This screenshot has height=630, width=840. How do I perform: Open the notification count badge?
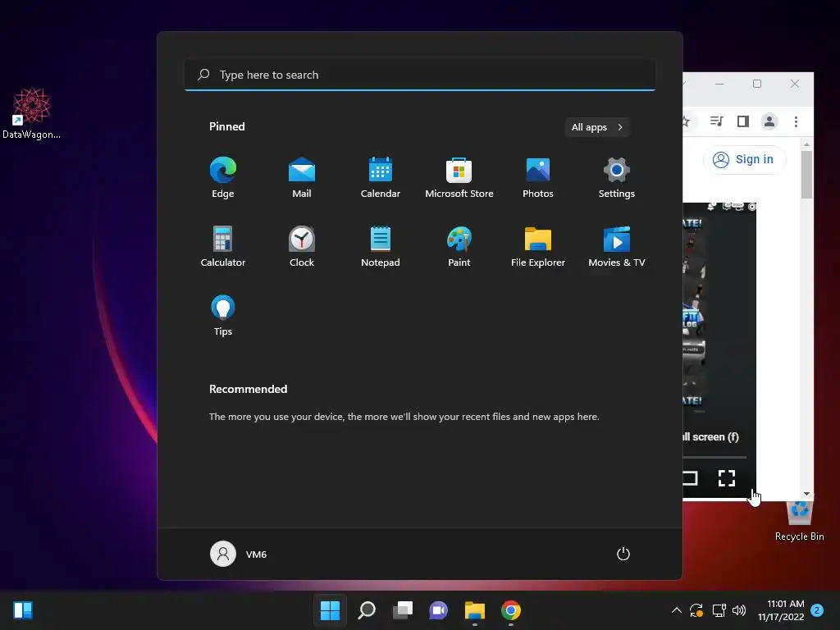tap(817, 610)
